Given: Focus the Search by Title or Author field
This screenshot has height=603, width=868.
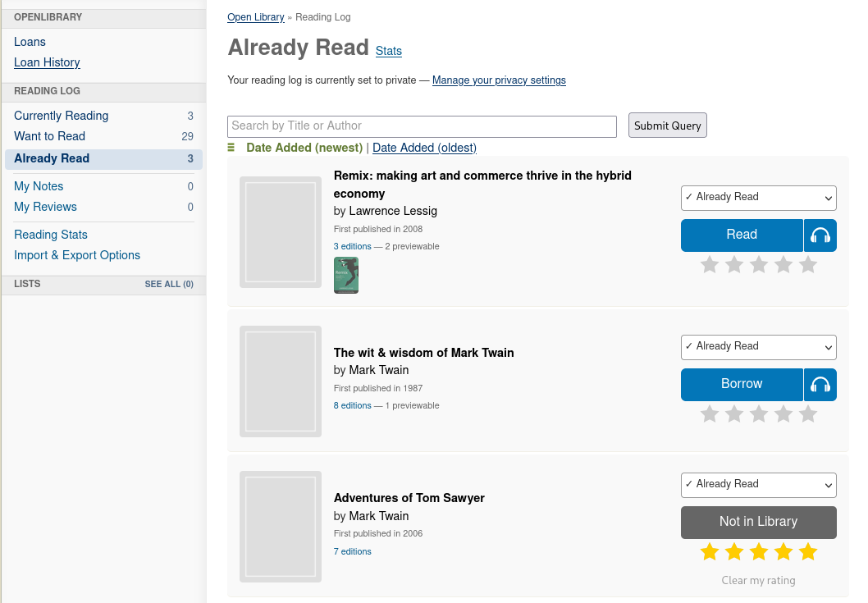Looking at the screenshot, I should [x=422, y=126].
